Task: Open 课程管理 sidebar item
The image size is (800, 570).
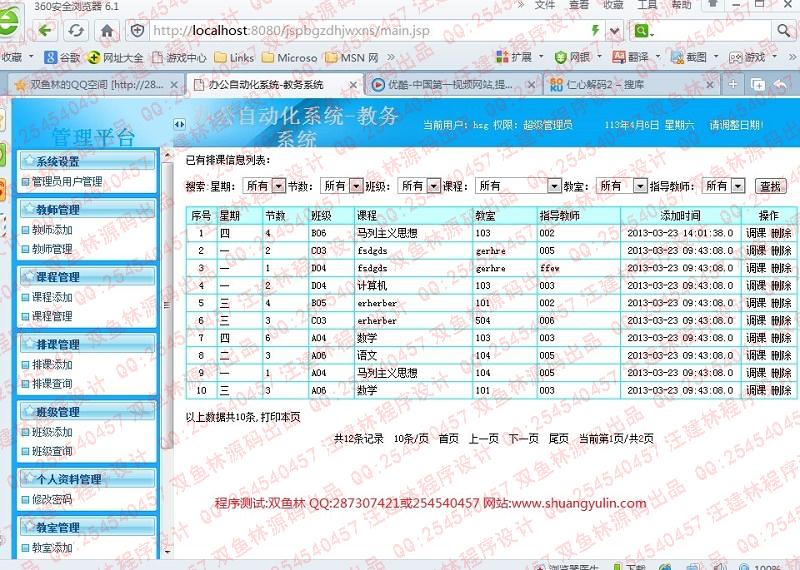Action: point(52,316)
